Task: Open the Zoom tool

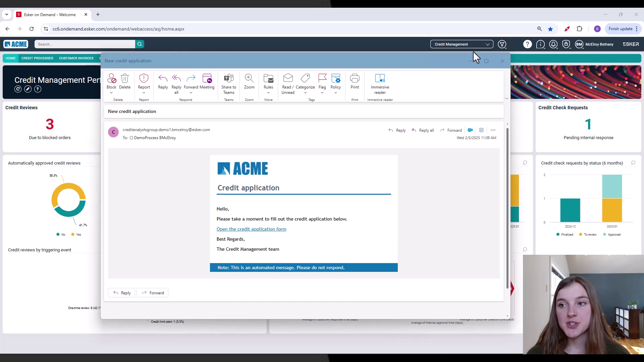Action: click(249, 82)
